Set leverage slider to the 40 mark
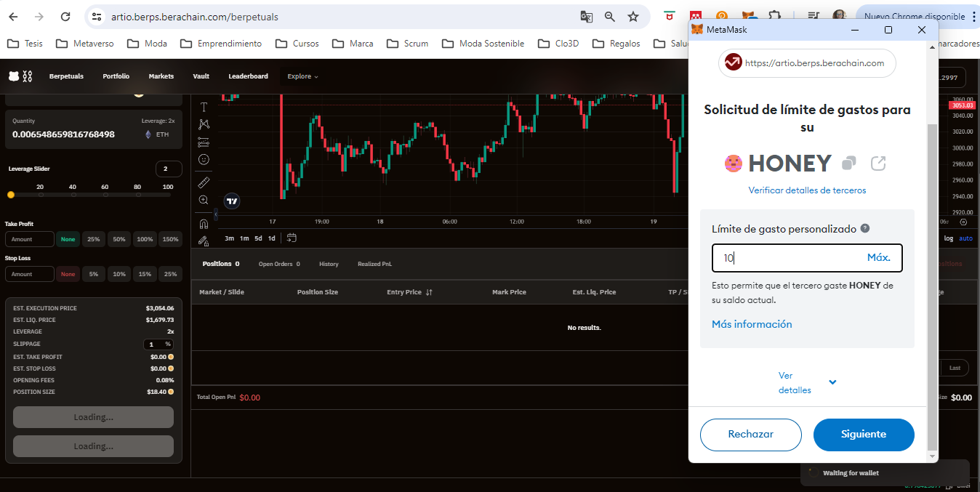This screenshot has width=980, height=492. tap(73, 195)
